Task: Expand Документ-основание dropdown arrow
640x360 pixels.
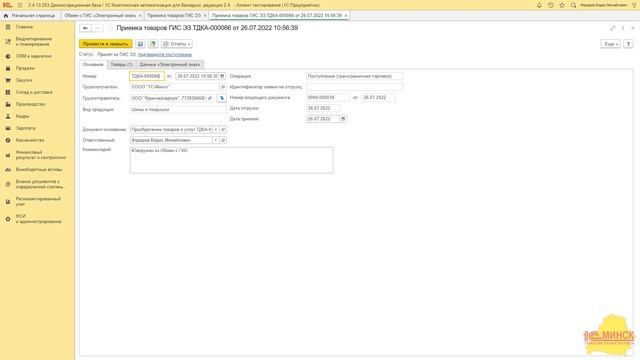Action: [x=216, y=129]
